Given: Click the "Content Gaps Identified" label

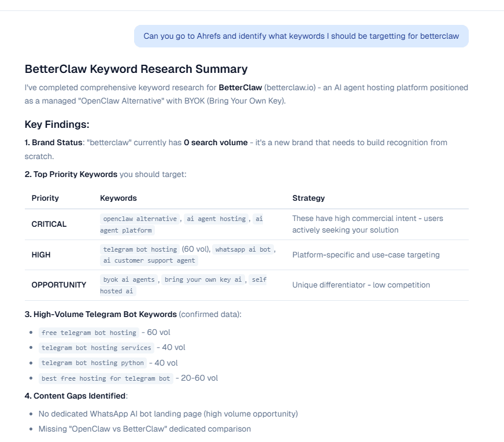Looking at the screenshot, I should (79, 396).
